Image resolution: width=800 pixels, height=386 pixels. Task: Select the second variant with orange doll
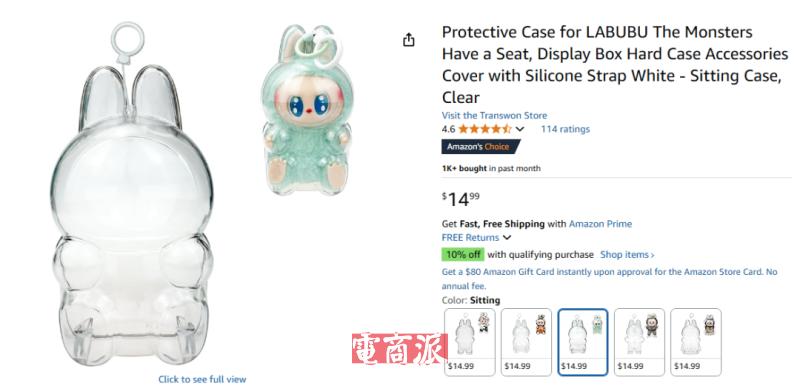526,342
